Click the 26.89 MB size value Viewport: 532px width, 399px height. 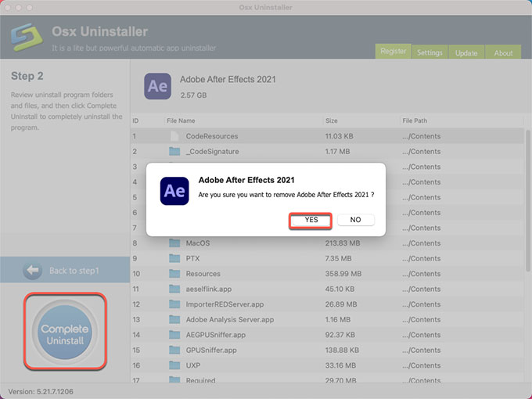341,304
